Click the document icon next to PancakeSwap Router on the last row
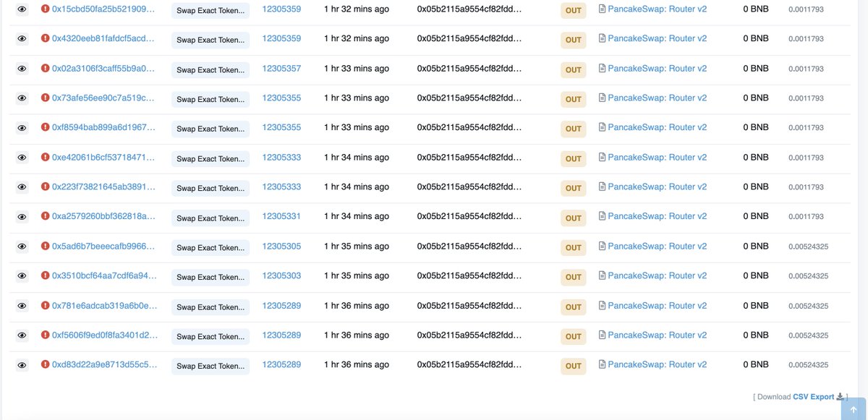The width and height of the screenshot is (868, 420). pos(601,364)
